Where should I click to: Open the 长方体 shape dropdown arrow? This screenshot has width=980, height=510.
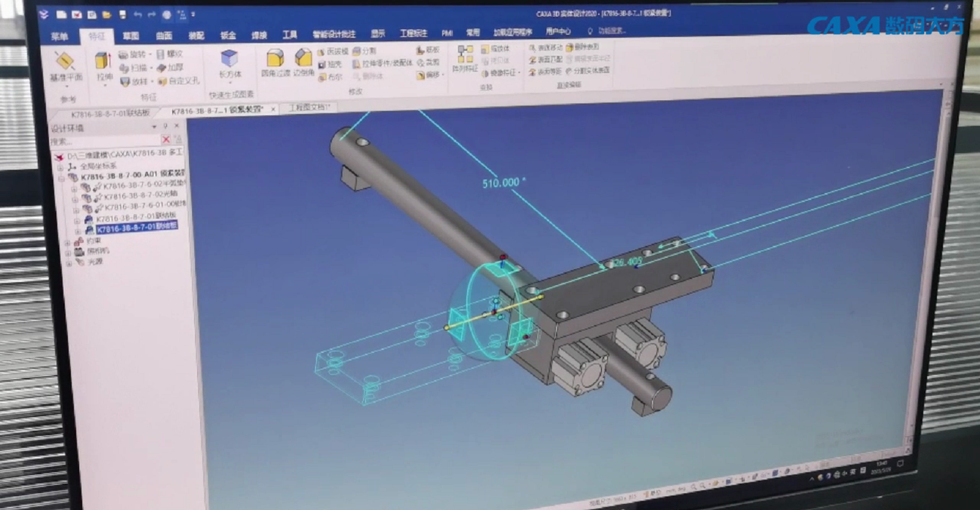click(230, 83)
